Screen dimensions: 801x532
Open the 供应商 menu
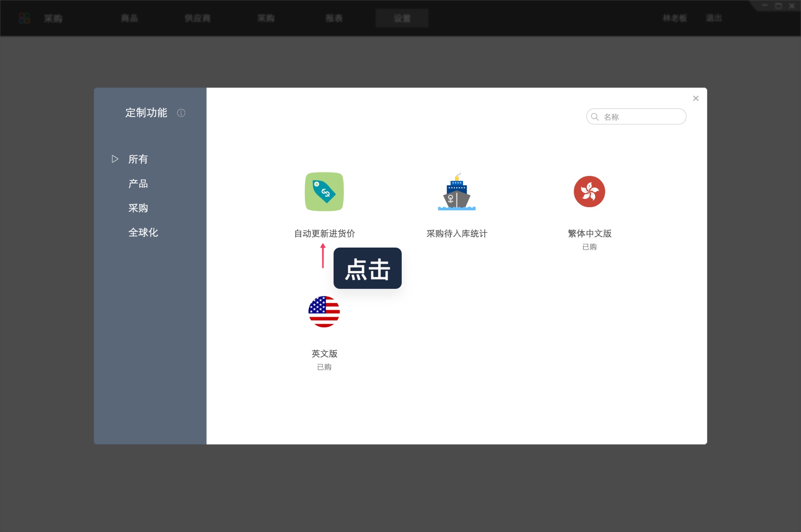(198, 18)
